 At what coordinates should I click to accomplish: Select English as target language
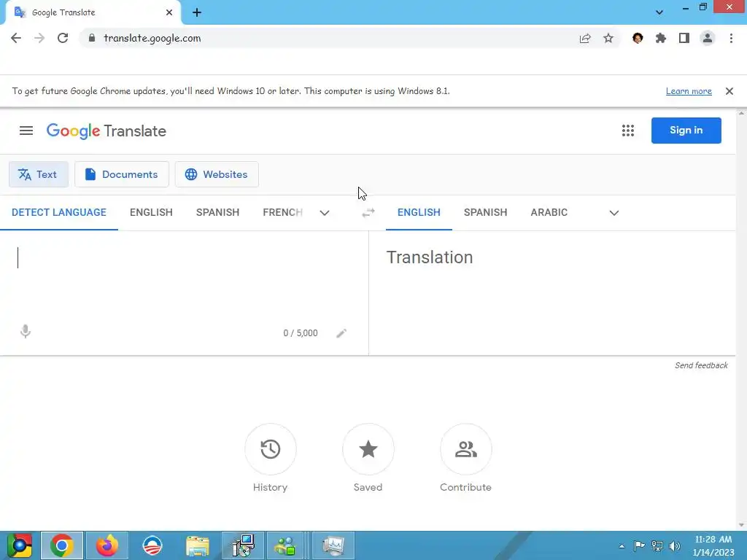click(419, 212)
